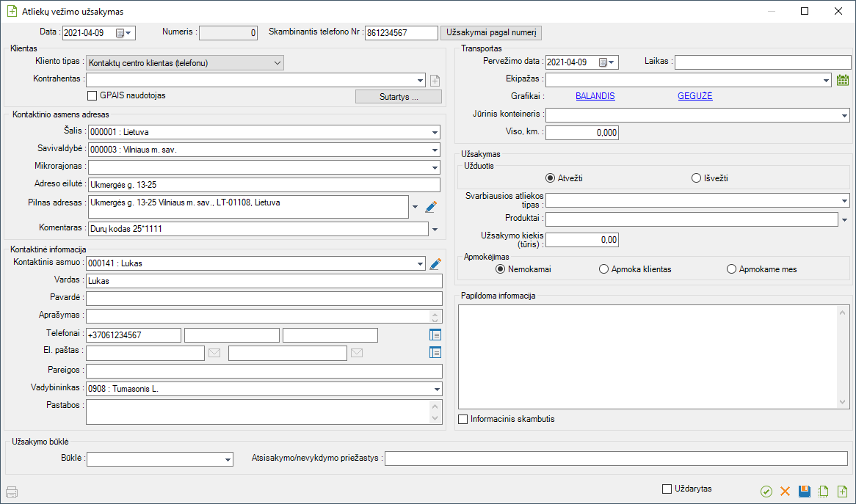Open the Savivaldybė dropdown list
This screenshot has width=856, height=504.
pyautogui.click(x=435, y=150)
